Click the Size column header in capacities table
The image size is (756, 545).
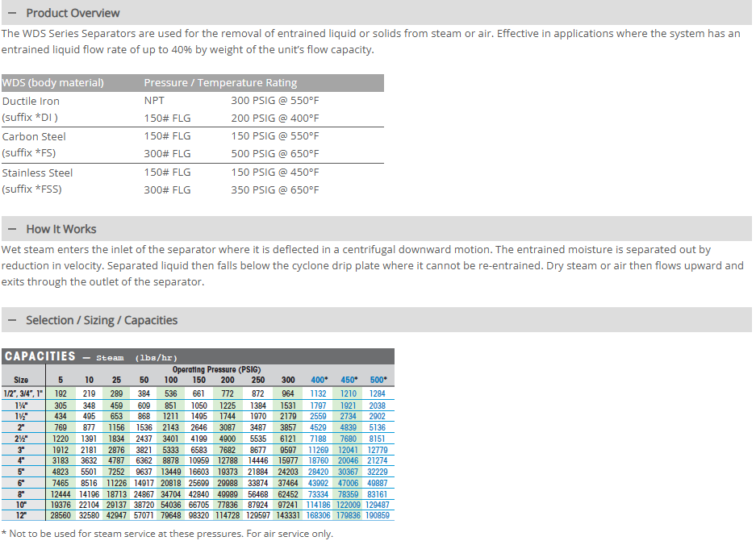click(21, 380)
